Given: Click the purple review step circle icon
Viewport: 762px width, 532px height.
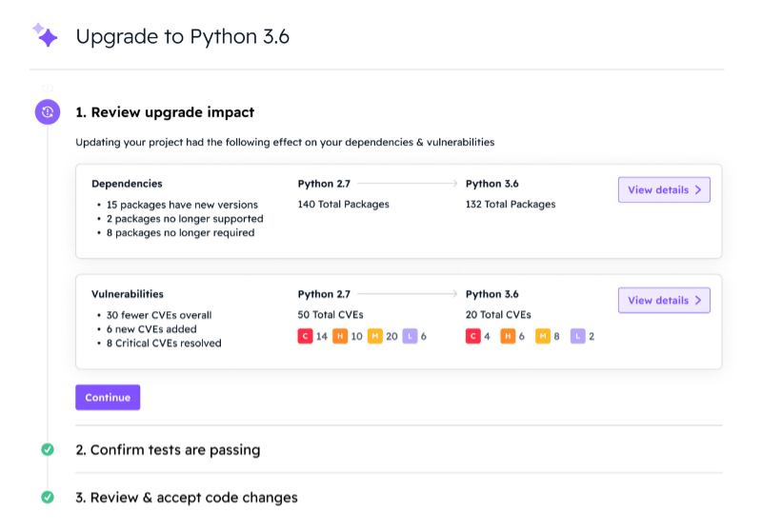Looking at the screenshot, I should point(48,112).
